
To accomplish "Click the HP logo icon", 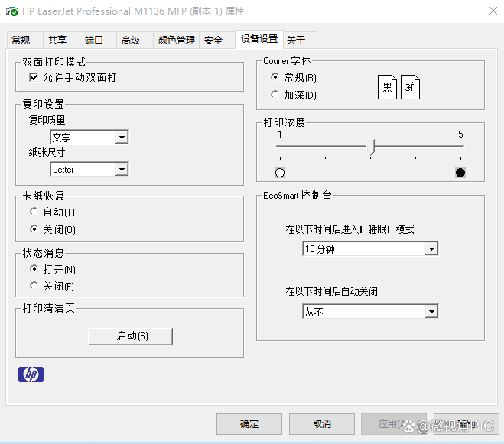I will (x=31, y=374).
